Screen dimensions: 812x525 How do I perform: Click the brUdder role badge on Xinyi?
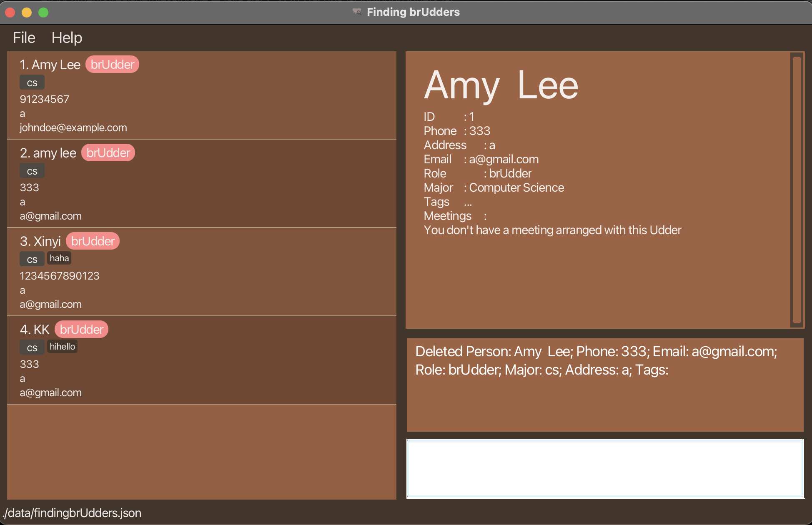pos(93,241)
